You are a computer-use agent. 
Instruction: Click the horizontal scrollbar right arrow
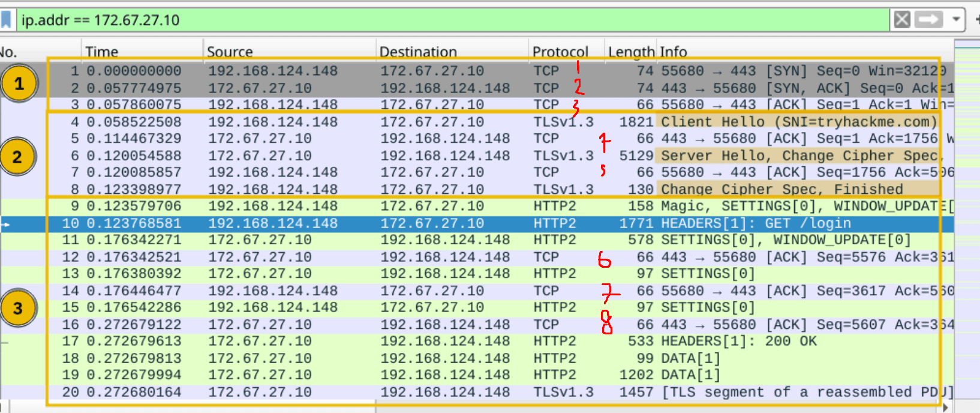946,408
